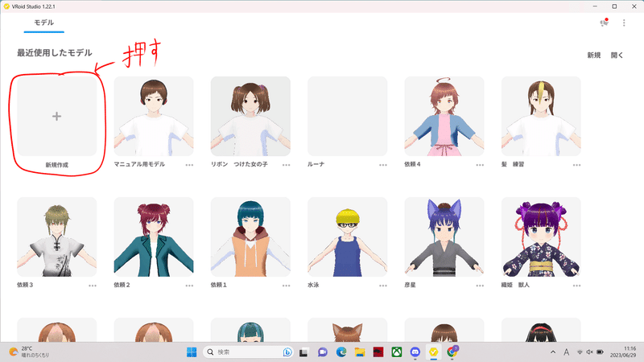The width and height of the screenshot is (644, 362).
Task: Click the 最近使用したモデル heading
Action: click(55, 53)
